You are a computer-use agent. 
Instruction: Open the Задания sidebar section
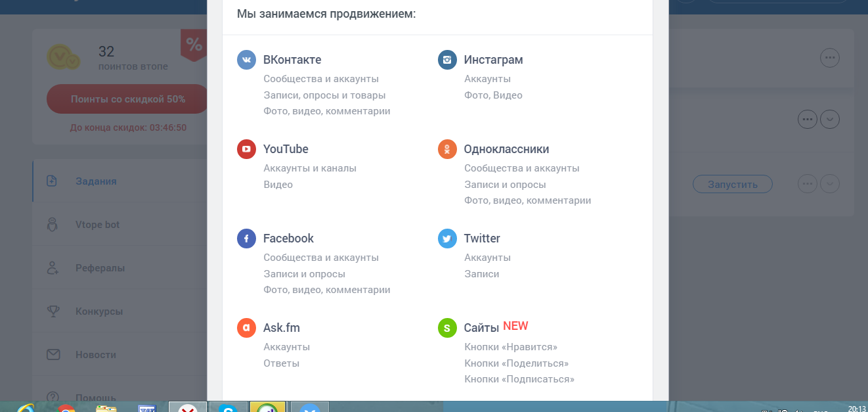[x=120, y=181]
